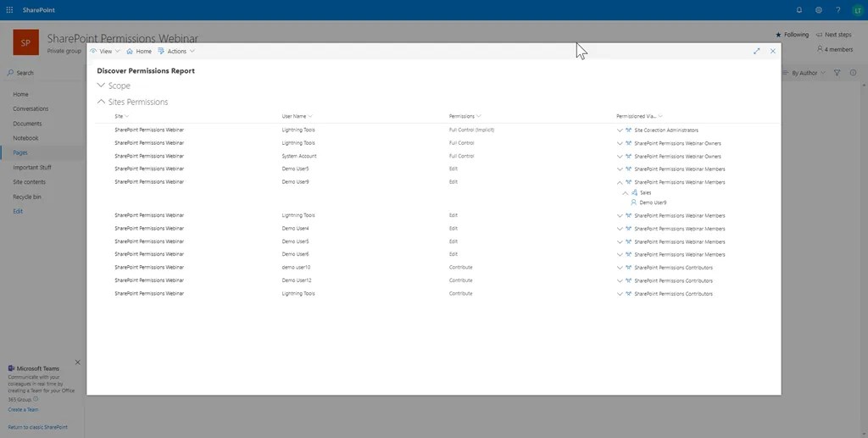Viewport: 868px width, 438px height.
Task: Collapse the Demo User9 row Webinar Members chevron
Action: tap(620, 182)
